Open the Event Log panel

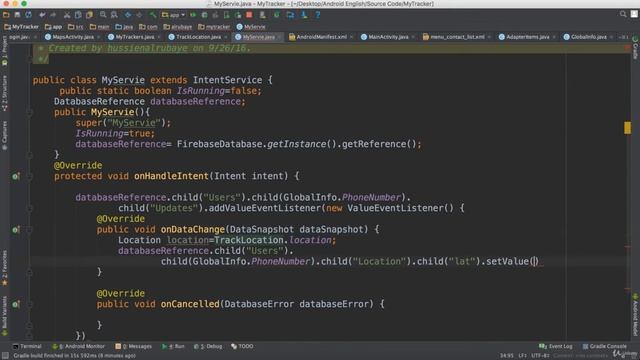[x=556, y=346]
